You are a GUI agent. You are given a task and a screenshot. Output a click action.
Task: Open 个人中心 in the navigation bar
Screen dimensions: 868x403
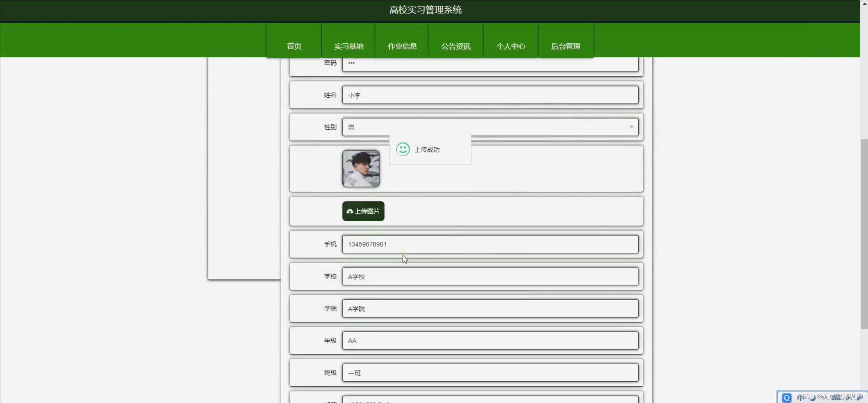511,46
